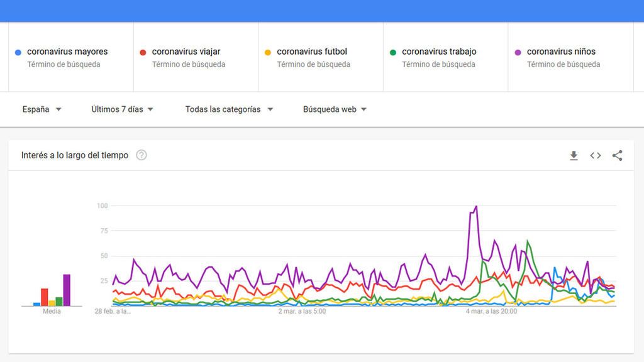
Task: Open the embed code icon
Action: click(596, 156)
